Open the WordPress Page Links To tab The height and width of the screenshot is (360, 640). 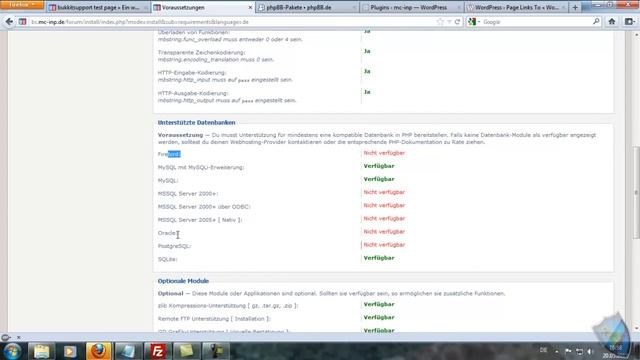516,7
